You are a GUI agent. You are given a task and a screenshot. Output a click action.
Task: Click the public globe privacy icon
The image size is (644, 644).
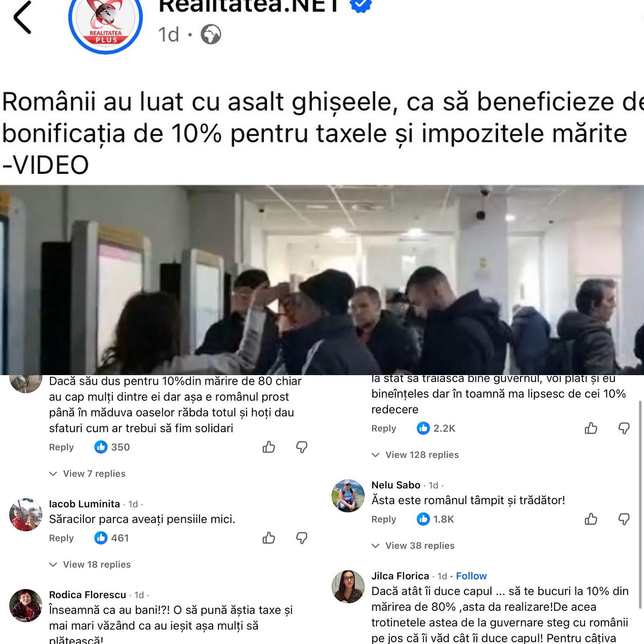click(211, 34)
